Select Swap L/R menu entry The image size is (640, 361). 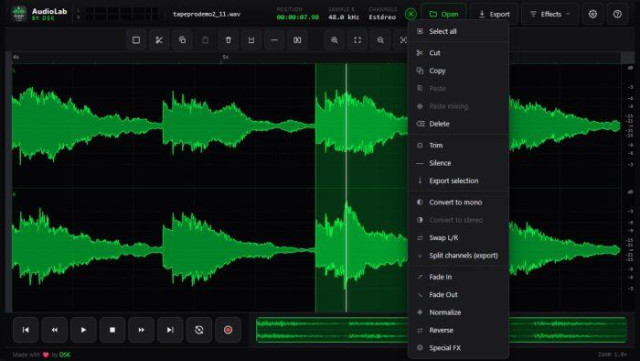[458, 238]
